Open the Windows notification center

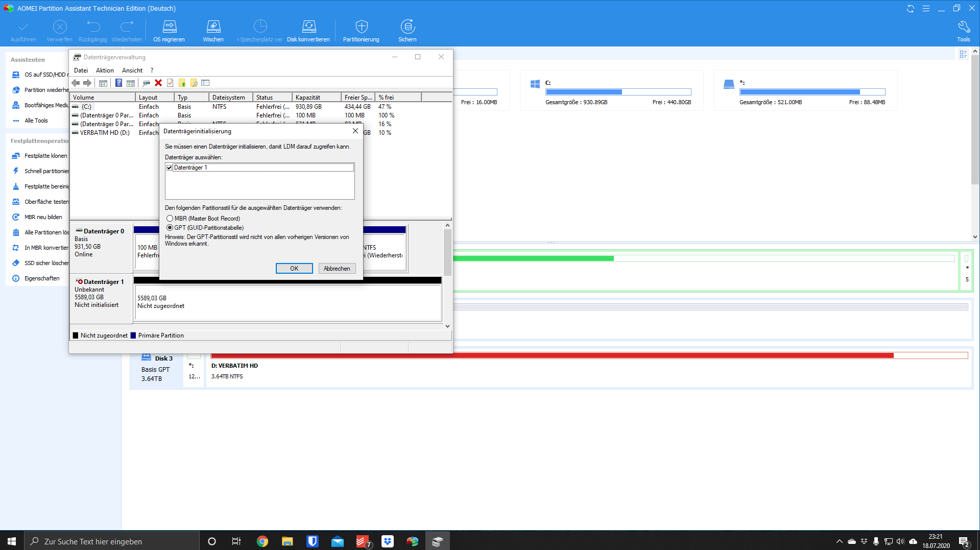tap(964, 541)
